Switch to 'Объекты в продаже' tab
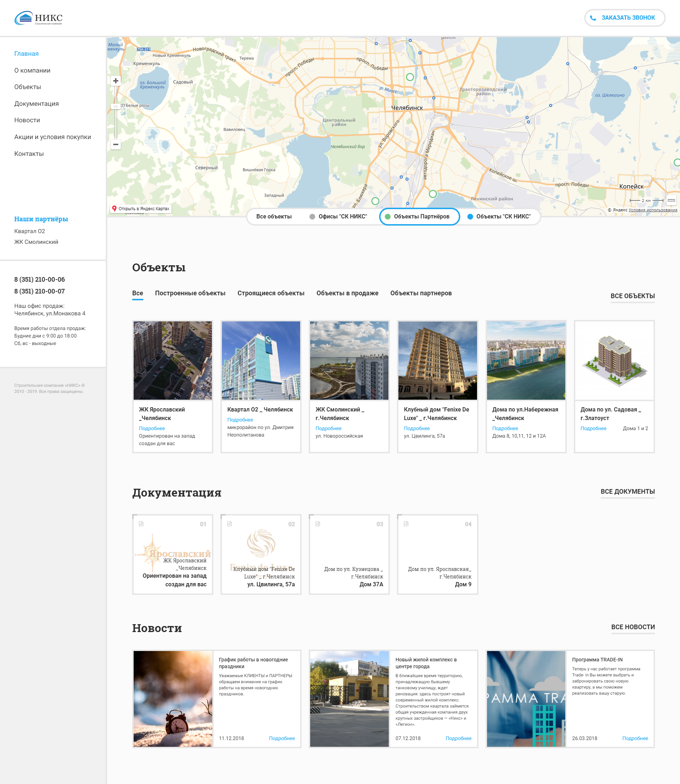This screenshot has height=784, width=680. point(347,293)
